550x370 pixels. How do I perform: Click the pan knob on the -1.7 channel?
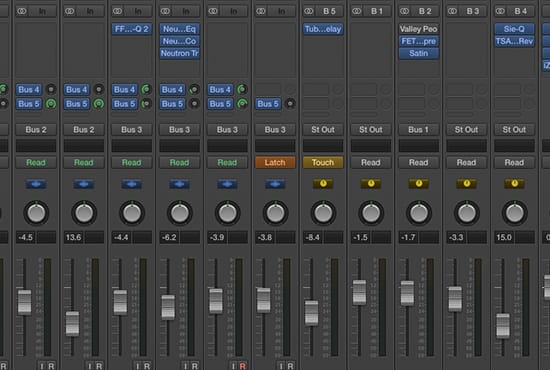pyautogui.click(x=418, y=213)
